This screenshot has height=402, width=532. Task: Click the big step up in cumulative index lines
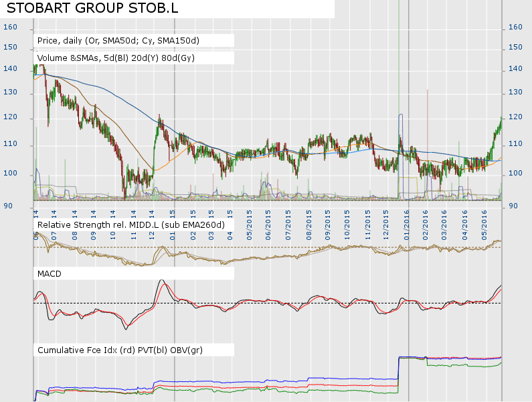[x=399, y=374]
